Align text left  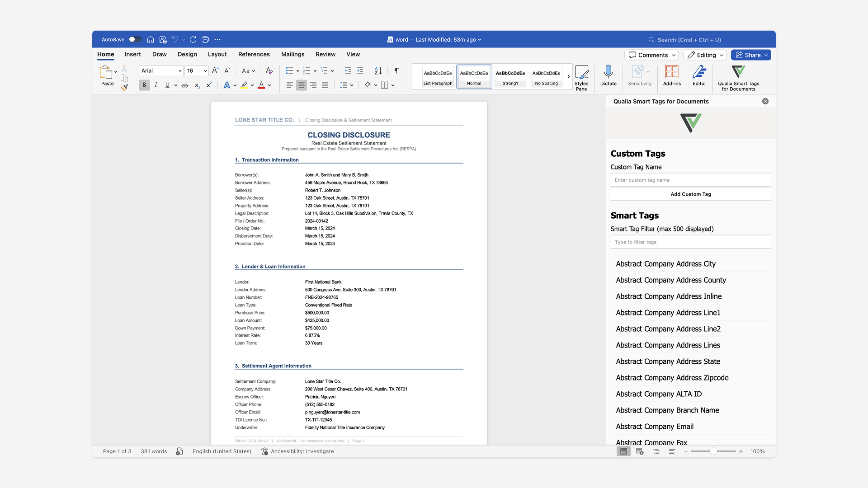click(290, 85)
